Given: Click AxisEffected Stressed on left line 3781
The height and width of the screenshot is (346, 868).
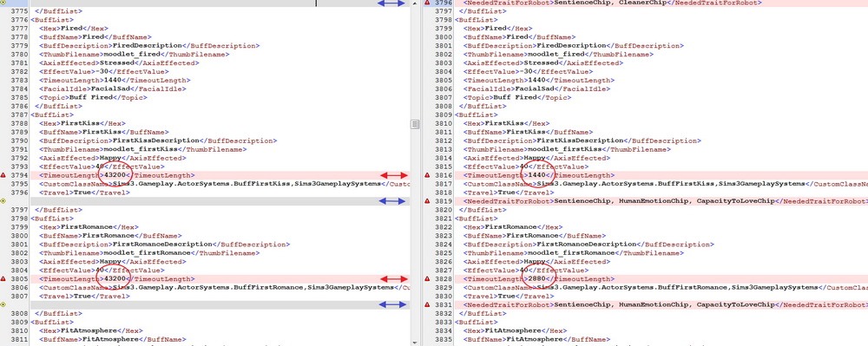Looking at the screenshot, I should [119, 63].
